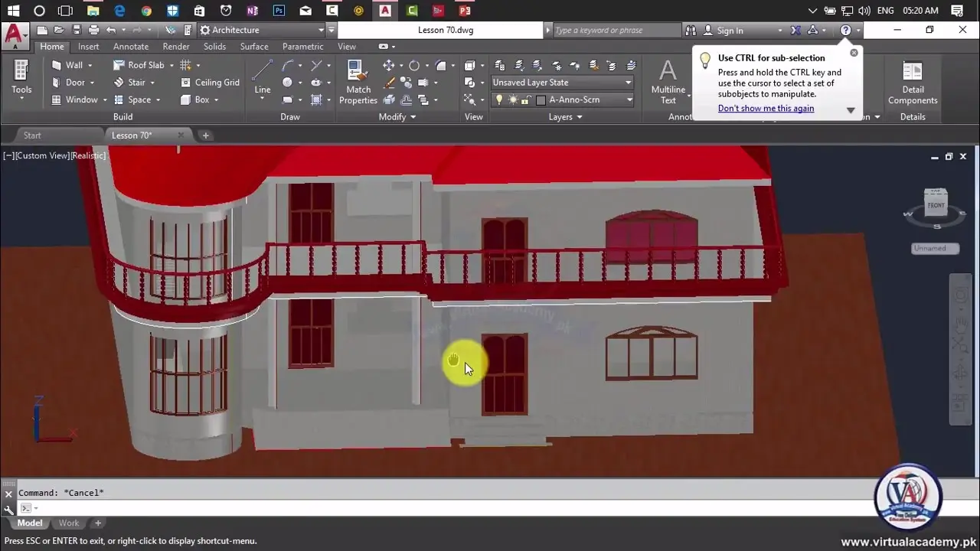
Task: Click the Tools palette button
Action: coord(21,79)
